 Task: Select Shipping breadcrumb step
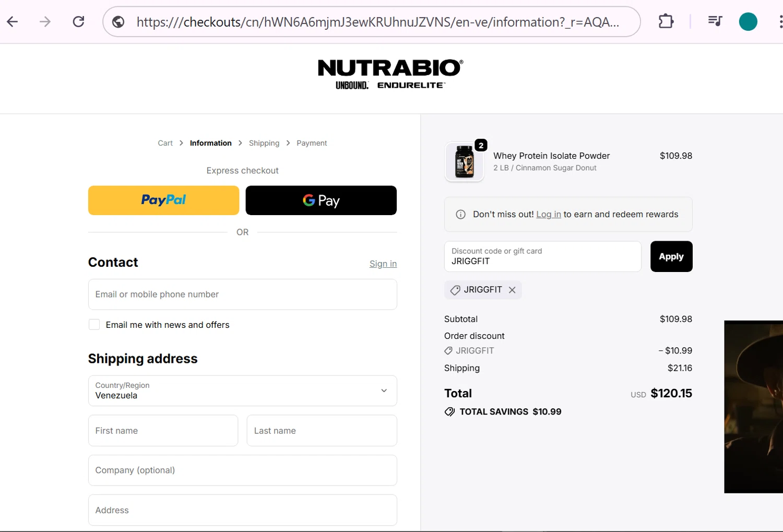tap(264, 143)
